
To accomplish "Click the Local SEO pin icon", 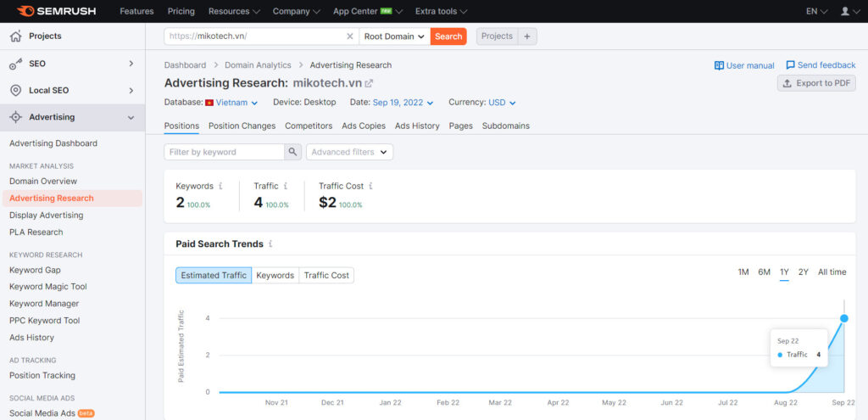I will pyautogui.click(x=16, y=90).
